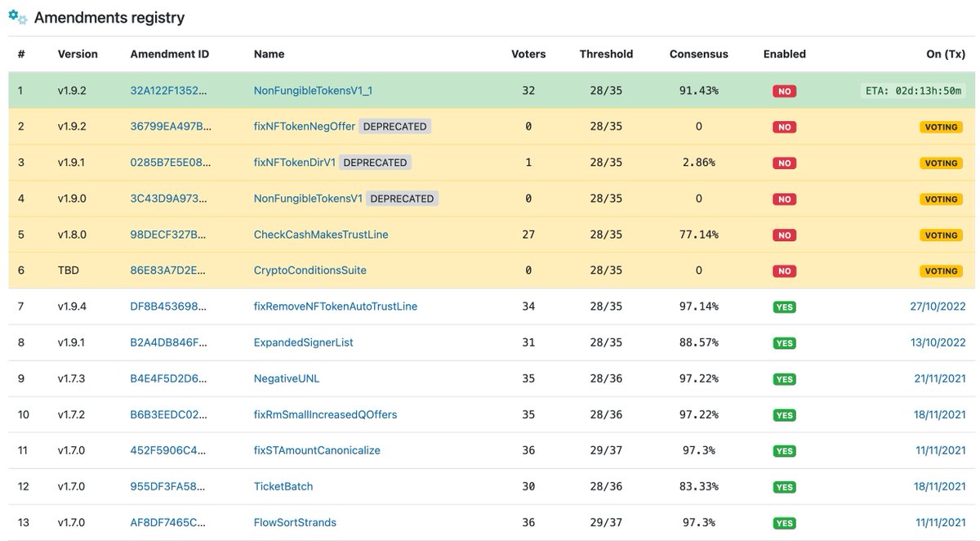Screen dimensions: 980x541
Task: Open the 11/11/2021 transaction for FlowSortStrands
Action: pyautogui.click(x=941, y=522)
